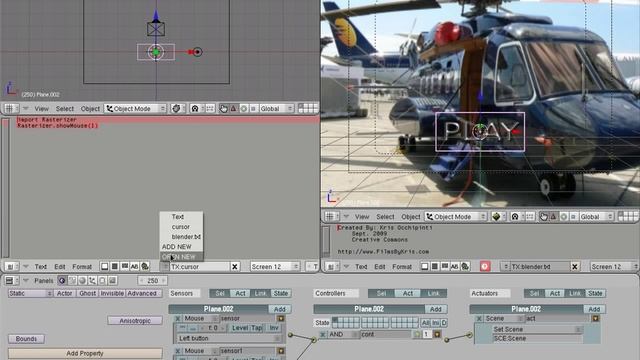
Task: Click red warning icon in right text header
Action: tap(484, 267)
